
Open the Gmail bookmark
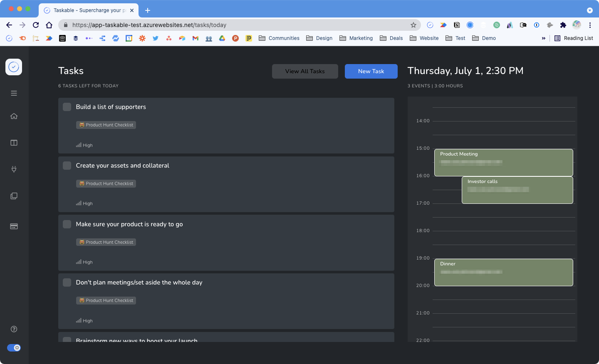pos(196,38)
